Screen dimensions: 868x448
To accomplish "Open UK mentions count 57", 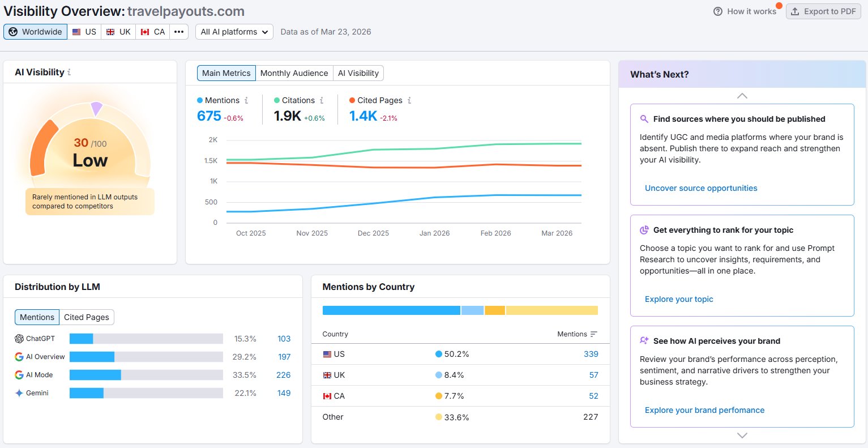I will [593, 375].
